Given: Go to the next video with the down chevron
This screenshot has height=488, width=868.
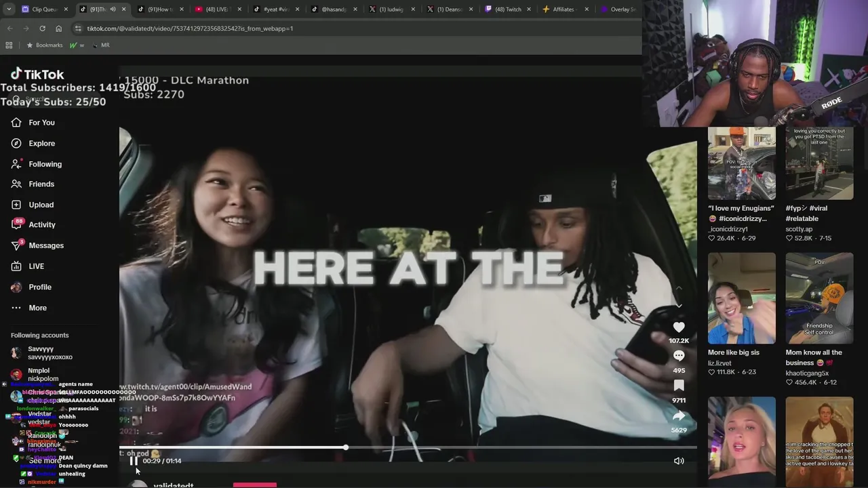Looking at the screenshot, I should click(x=679, y=306).
